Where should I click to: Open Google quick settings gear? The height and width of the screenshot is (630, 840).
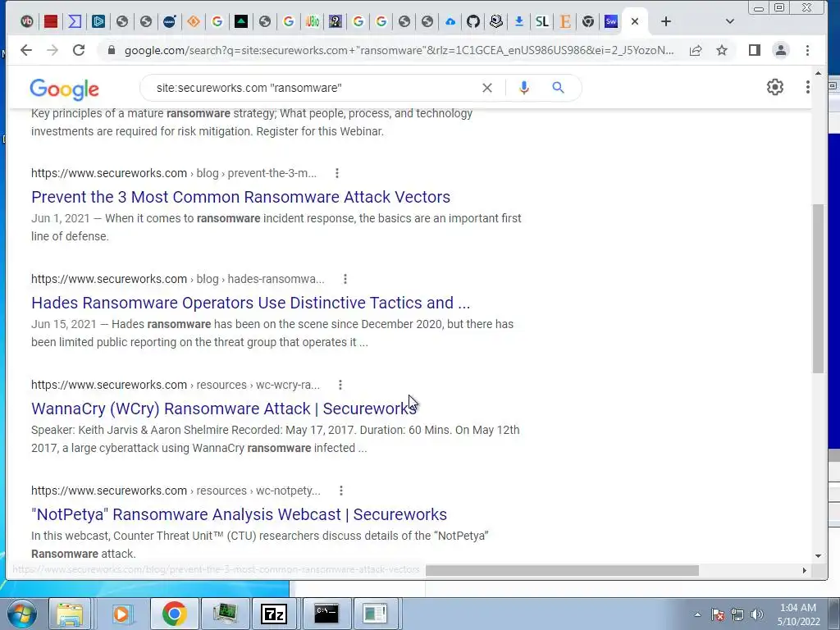(x=774, y=87)
